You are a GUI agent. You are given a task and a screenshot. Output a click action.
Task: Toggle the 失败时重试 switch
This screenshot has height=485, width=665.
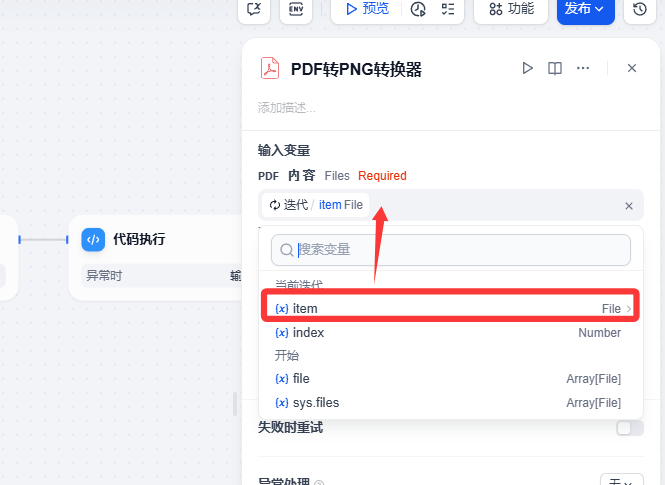(x=630, y=428)
